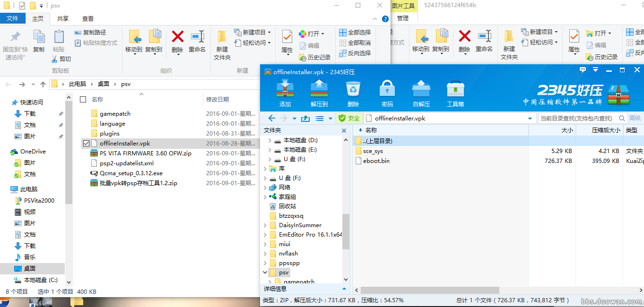Click 剪切 scissors in psv Explorer ribbon
This screenshot has width=644, height=307.
(61, 59)
